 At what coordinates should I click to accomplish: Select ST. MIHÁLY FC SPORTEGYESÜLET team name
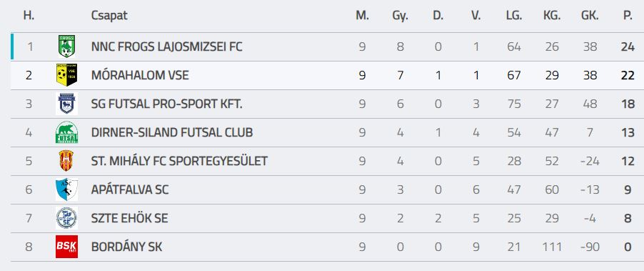179,161
